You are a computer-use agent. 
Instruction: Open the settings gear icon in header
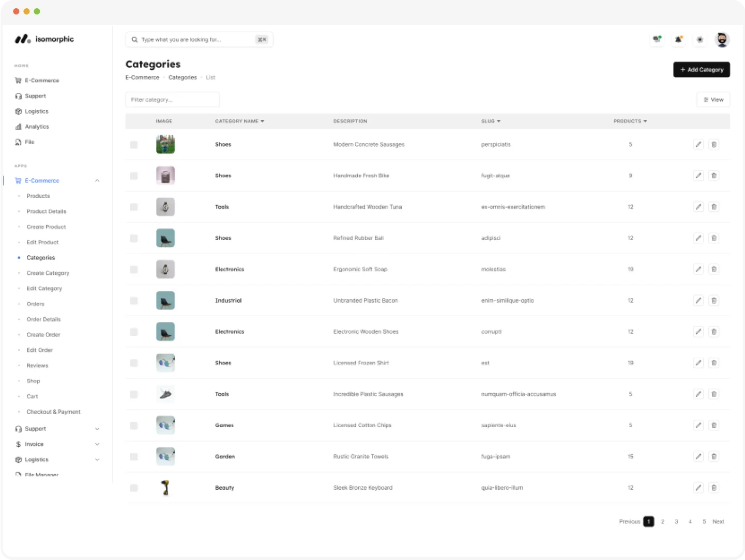(x=700, y=39)
